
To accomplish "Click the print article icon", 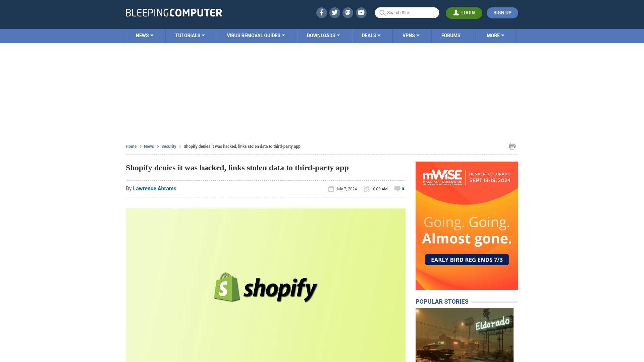I will (x=512, y=146).
